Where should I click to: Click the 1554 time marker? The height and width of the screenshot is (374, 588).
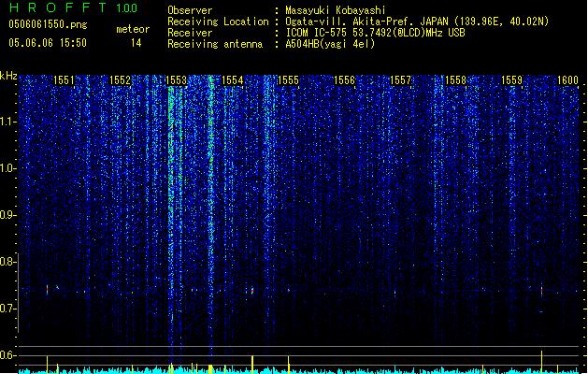coord(233,80)
